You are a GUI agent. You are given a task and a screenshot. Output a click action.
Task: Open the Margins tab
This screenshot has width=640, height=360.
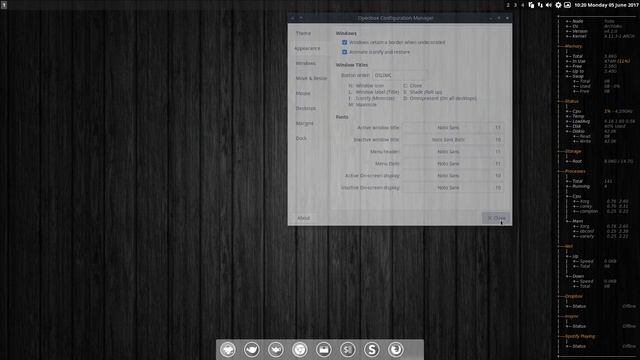coord(304,123)
